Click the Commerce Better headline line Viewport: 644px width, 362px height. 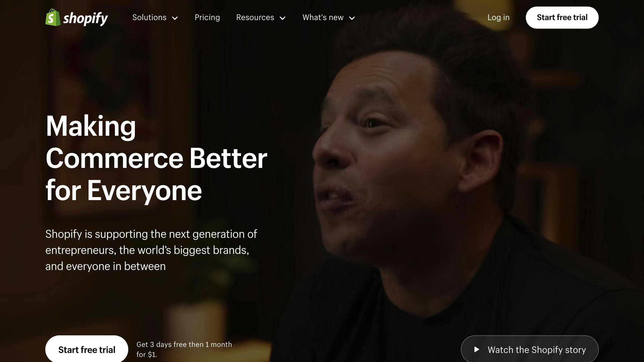coord(156,158)
